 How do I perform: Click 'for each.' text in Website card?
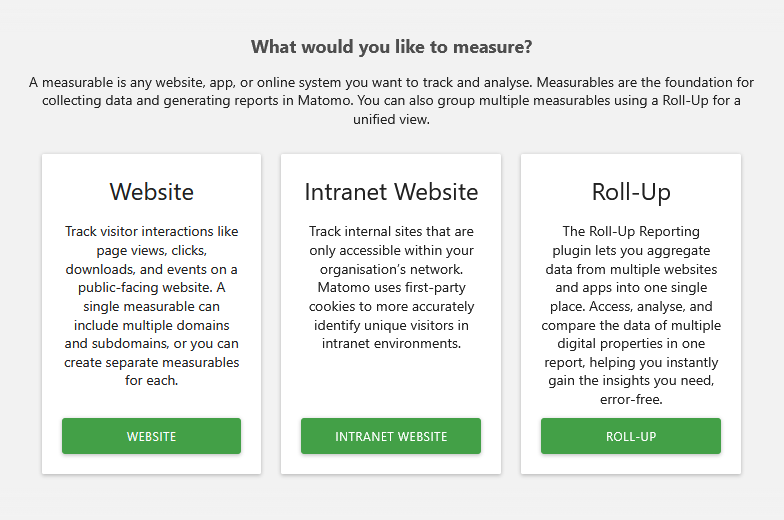[151, 381]
